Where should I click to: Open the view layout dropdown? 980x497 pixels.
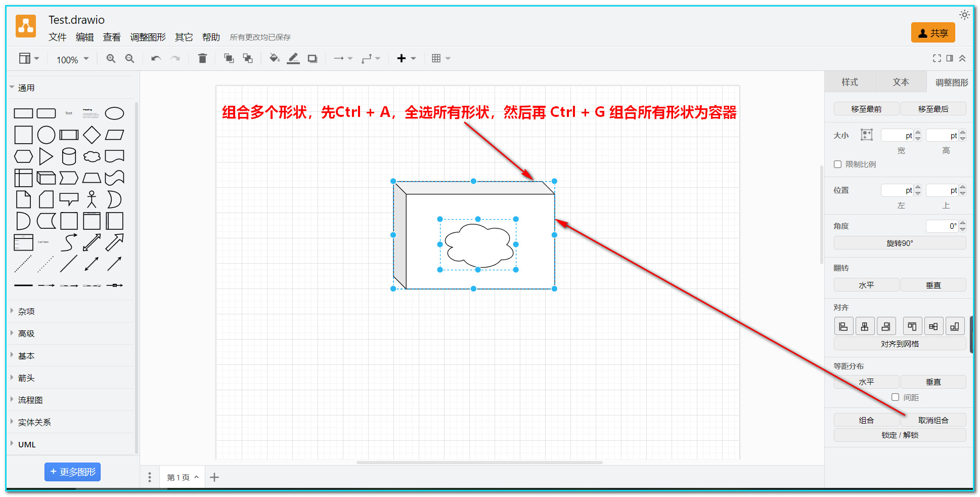(29, 59)
